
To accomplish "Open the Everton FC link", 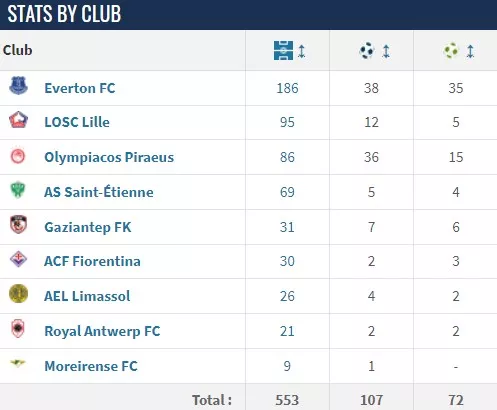I will click(80, 88).
